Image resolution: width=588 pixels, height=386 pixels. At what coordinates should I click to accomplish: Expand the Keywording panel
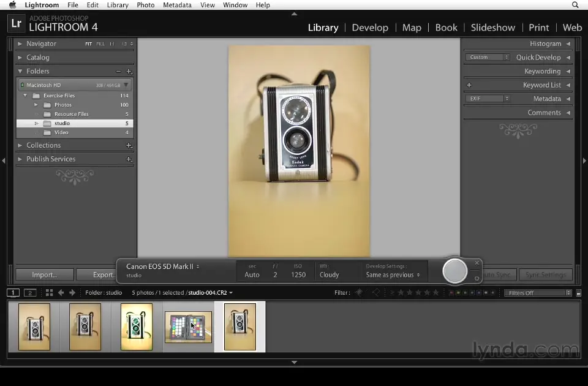pos(568,71)
